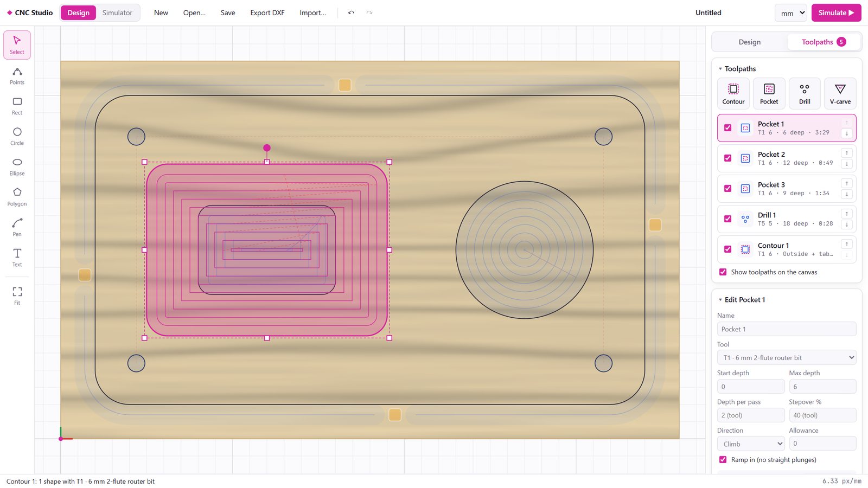This screenshot has height=488, width=868.
Task: Click the Import... button
Action: point(312,12)
